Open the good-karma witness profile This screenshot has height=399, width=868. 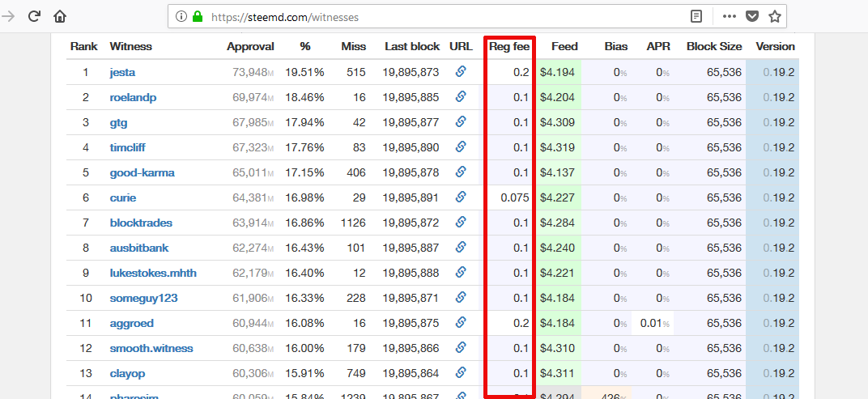coord(143,172)
